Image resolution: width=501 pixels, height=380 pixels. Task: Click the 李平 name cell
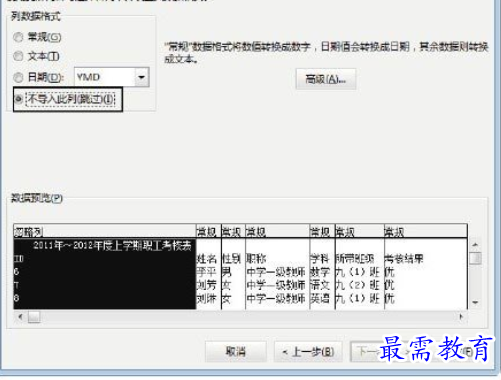coord(207,272)
